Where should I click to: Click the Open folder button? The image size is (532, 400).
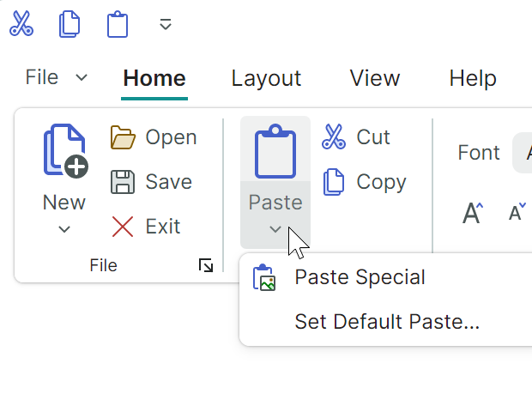(x=154, y=137)
